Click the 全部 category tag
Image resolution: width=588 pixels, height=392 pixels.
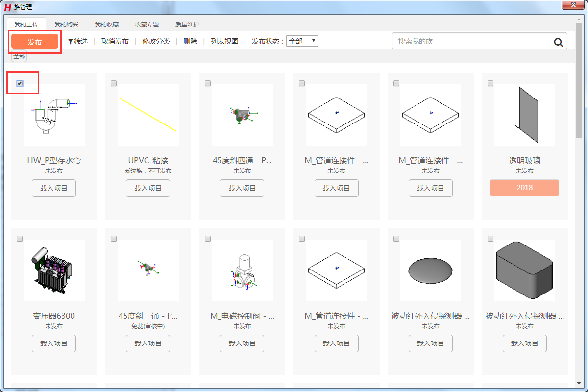click(x=19, y=56)
